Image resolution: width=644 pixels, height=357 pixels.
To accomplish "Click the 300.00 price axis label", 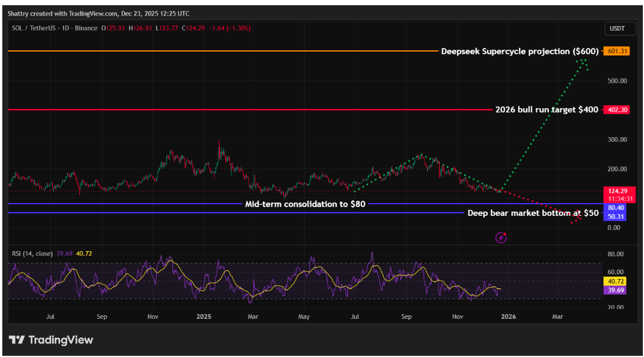I will click(617, 139).
